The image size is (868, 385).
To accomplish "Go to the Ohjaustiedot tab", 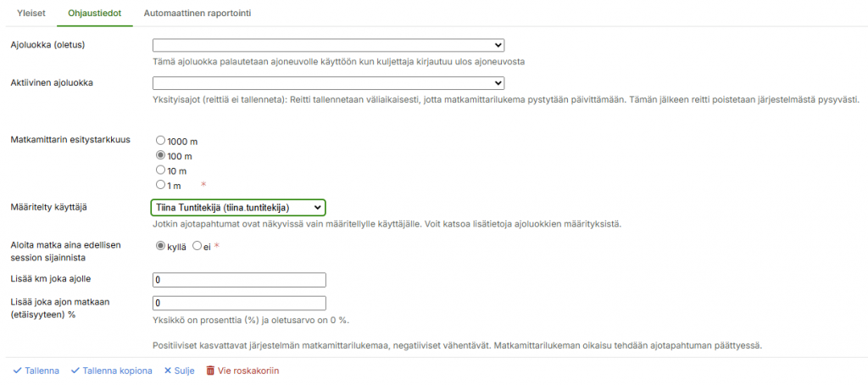I will coord(95,14).
